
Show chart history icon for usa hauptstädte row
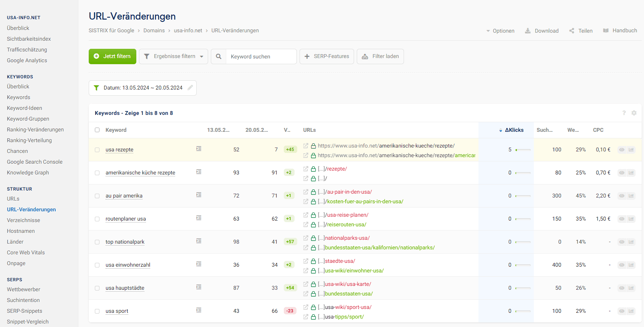631,288
